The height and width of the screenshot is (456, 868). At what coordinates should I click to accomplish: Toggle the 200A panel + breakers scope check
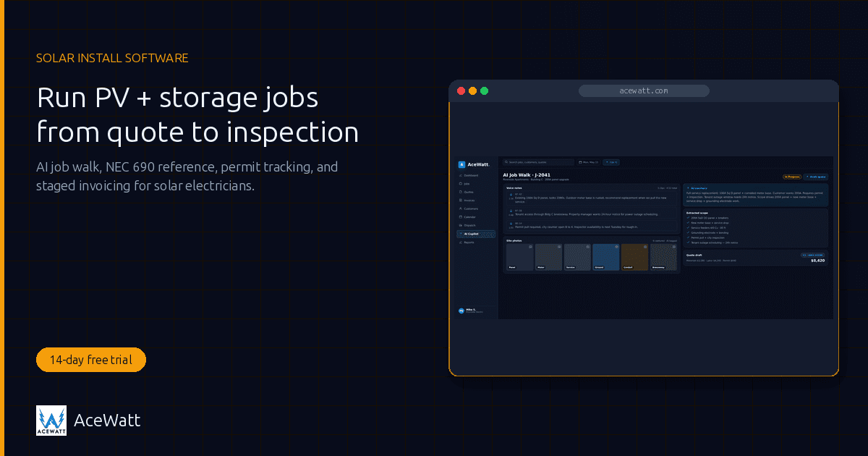pyautogui.click(x=688, y=218)
